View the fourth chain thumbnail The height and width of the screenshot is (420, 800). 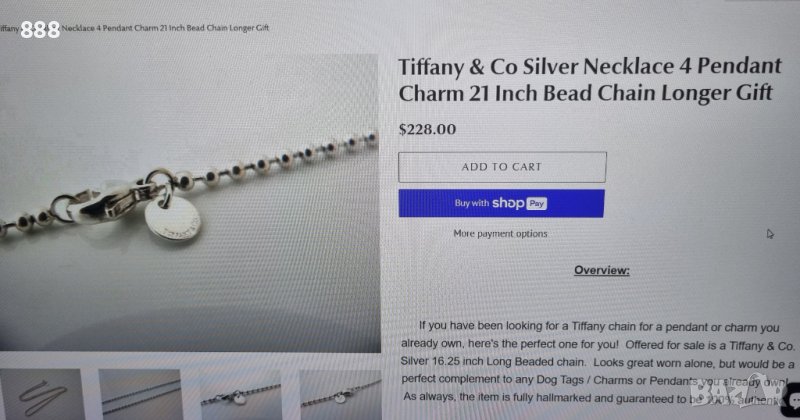[x=340, y=395]
